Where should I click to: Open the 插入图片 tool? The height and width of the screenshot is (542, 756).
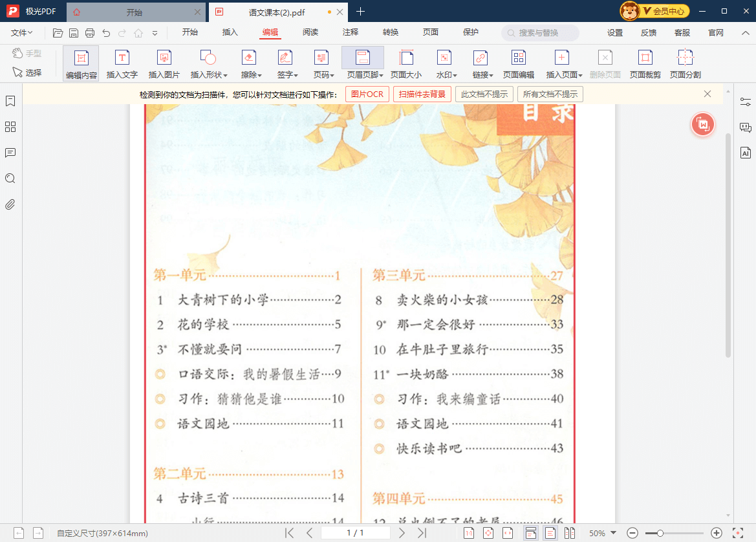[164, 63]
